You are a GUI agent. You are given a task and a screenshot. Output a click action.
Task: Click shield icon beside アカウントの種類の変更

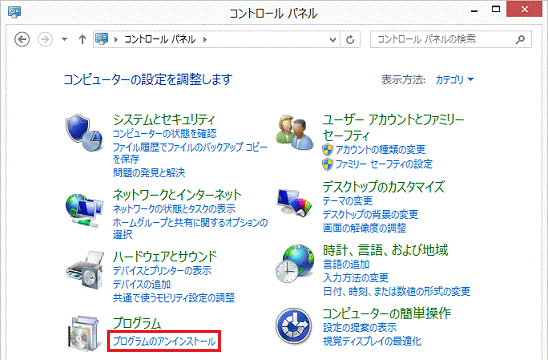pyautogui.click(x=327, y=150)
